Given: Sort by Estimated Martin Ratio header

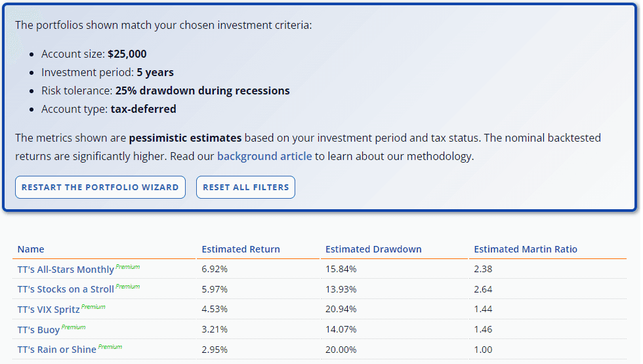Looking at the screenshot, I should tap(526, 249).
